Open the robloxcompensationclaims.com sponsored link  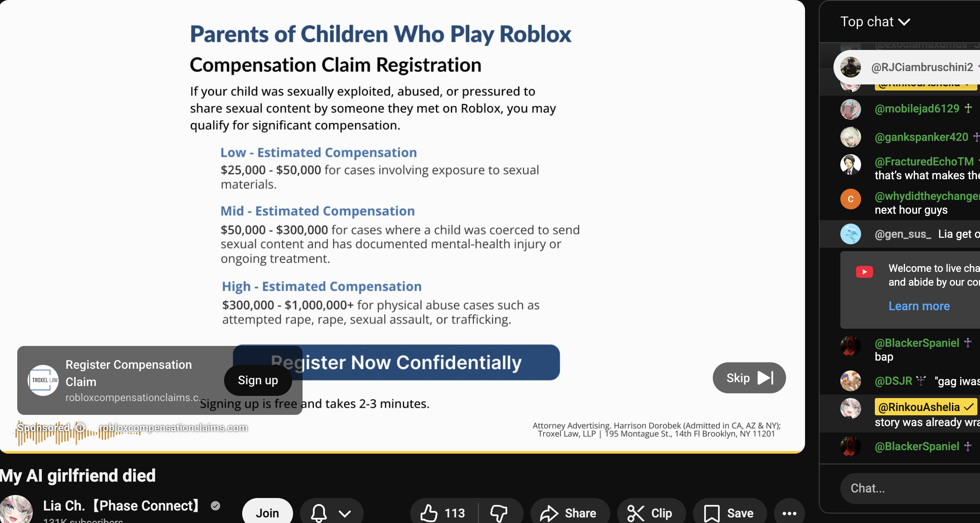coord(173,428)
